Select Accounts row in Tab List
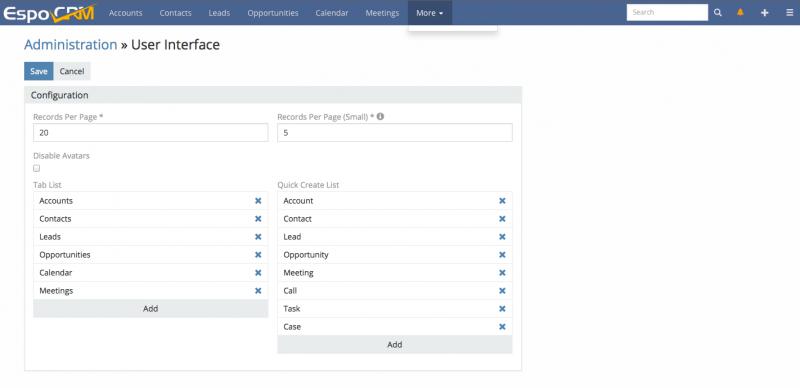800x388 pixels. [x=151, y=201]
